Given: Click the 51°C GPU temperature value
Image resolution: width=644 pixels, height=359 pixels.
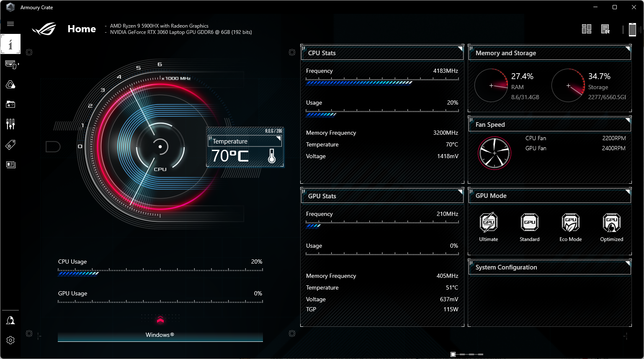Looking at the screenshot, I should click(452, 288).
